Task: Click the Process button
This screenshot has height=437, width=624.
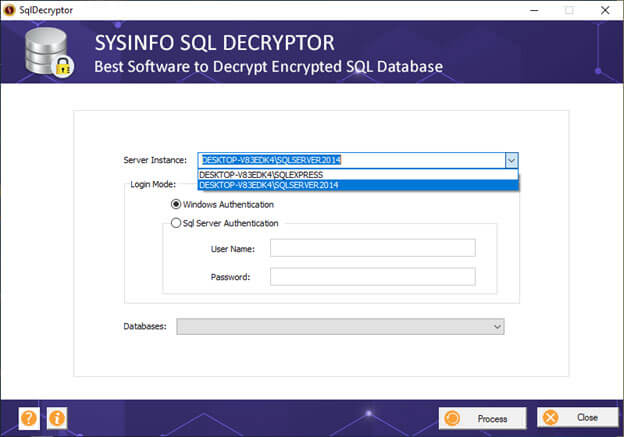Action: pyautogui.click(x=482, y=418)
